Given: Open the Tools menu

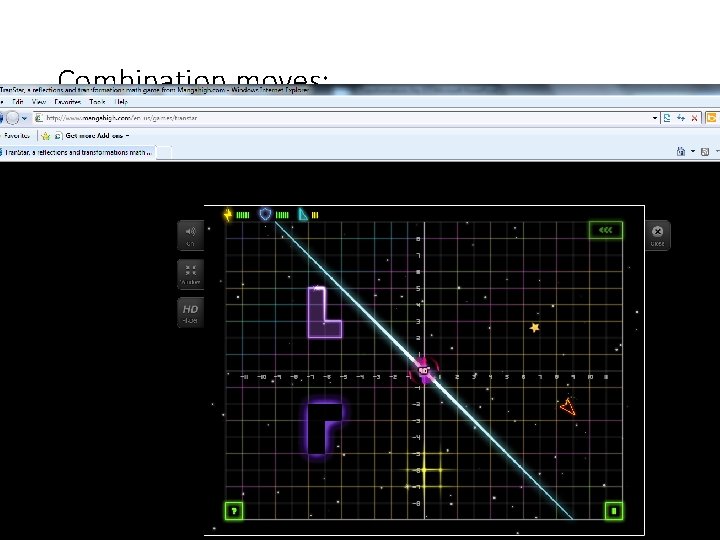Looking at the screenshot, I should (97, 101).
